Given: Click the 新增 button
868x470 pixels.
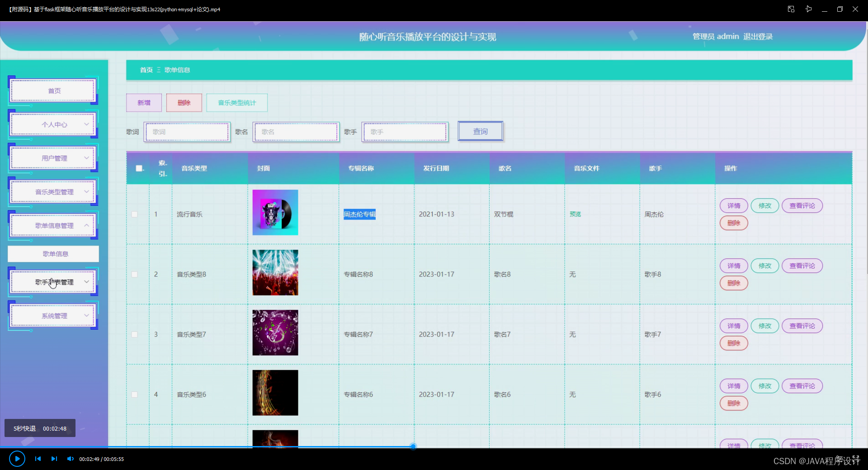Looking at the screenshot, I should (x=144, y=103).
